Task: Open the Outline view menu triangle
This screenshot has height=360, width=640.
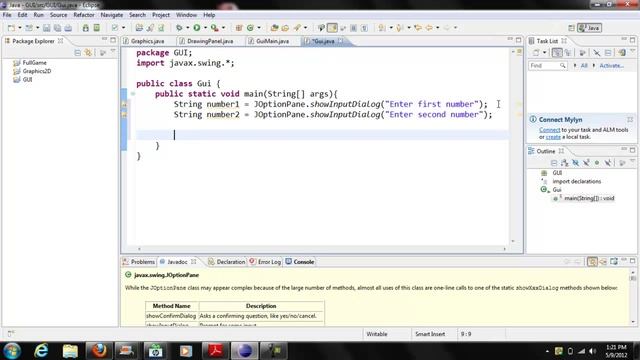Action: pos(632,162)
